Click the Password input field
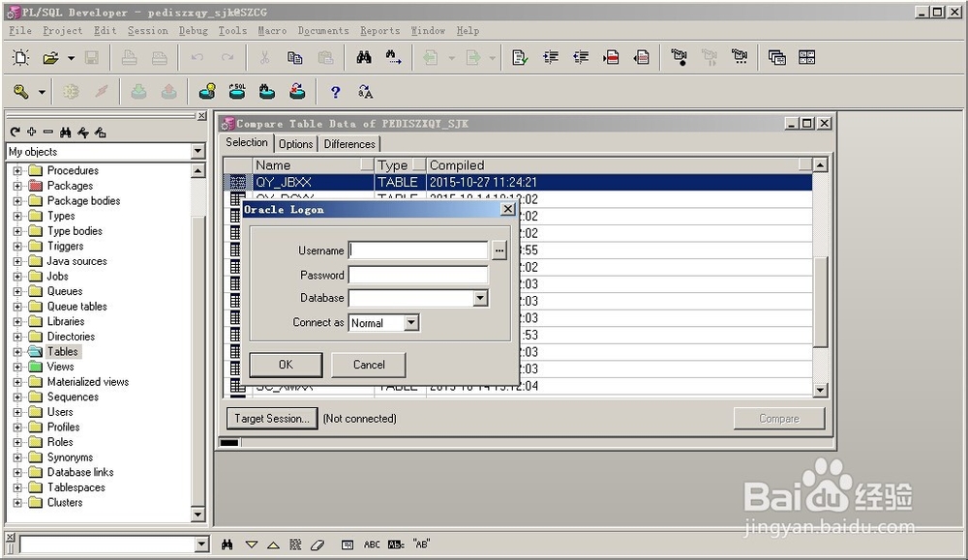Viewport: 968px width, 560px height. 418,275
